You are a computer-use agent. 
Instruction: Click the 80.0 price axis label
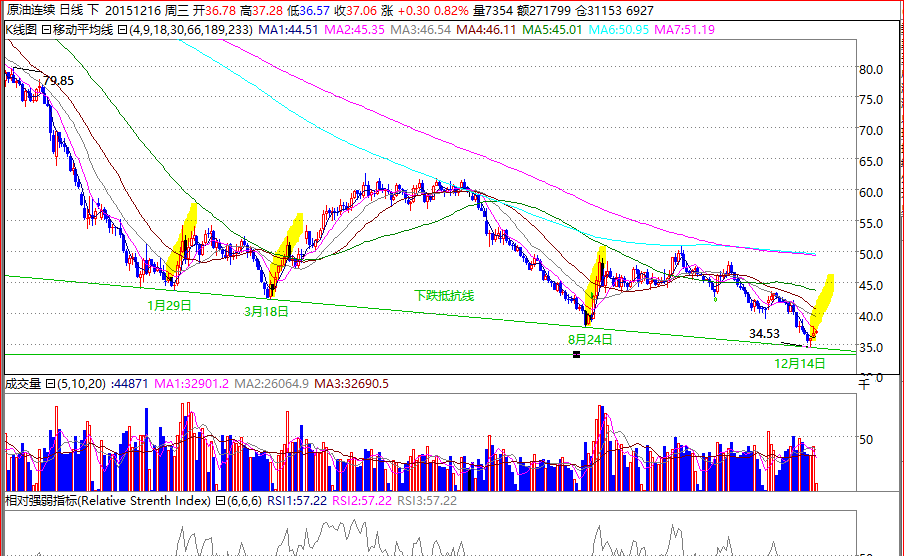pyautogui.click(x=871, y=70)
